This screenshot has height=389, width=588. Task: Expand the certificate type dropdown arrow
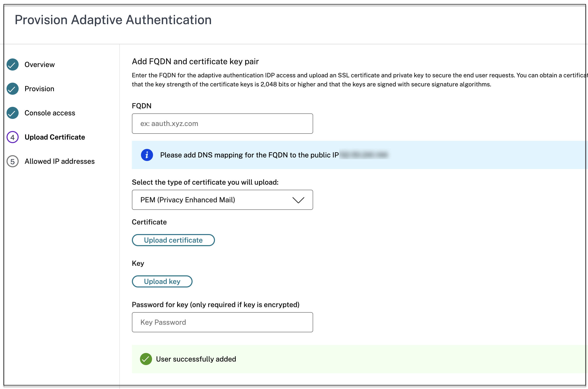[298, 200]
